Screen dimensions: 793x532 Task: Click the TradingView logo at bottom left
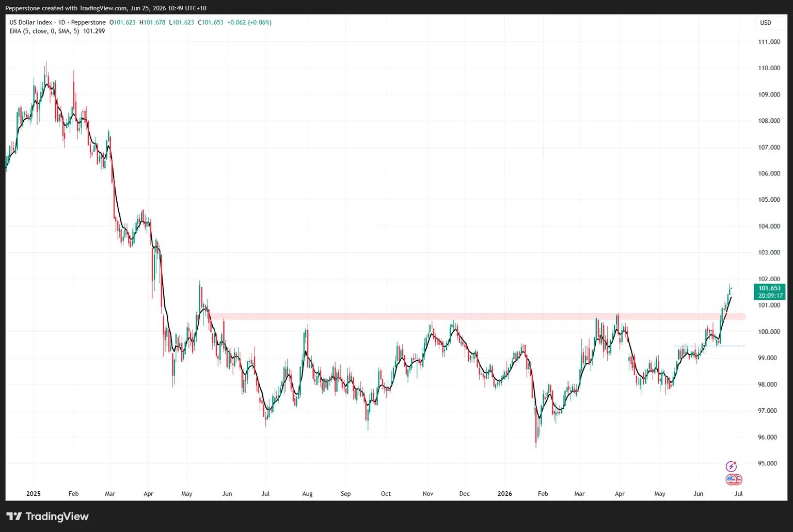coord(47,517)
